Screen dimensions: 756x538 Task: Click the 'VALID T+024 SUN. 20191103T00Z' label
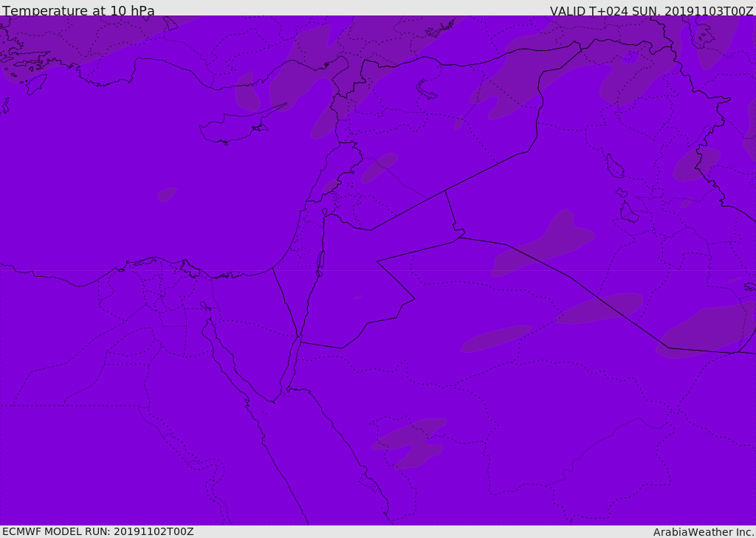coord(651,11)
